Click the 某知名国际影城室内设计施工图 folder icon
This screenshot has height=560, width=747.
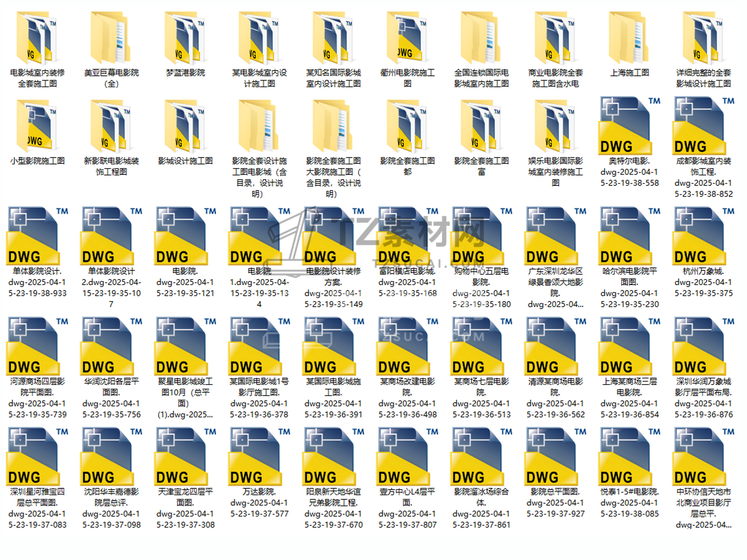point(333,38)
